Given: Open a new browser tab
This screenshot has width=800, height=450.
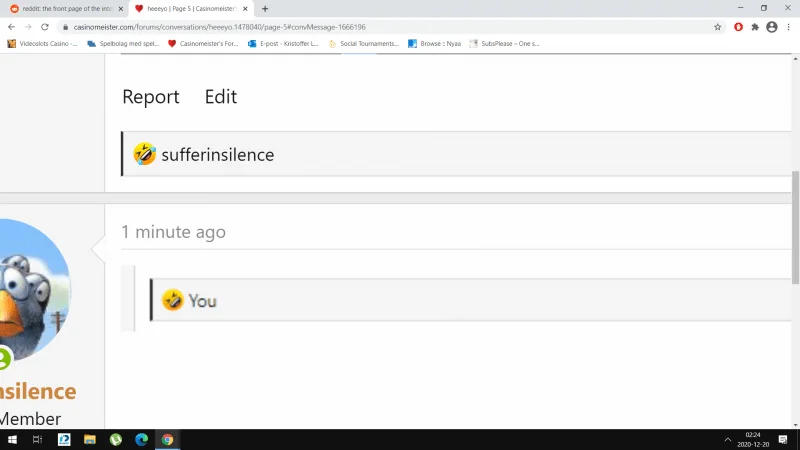Looking at the screenshot, I should [265, 9].
